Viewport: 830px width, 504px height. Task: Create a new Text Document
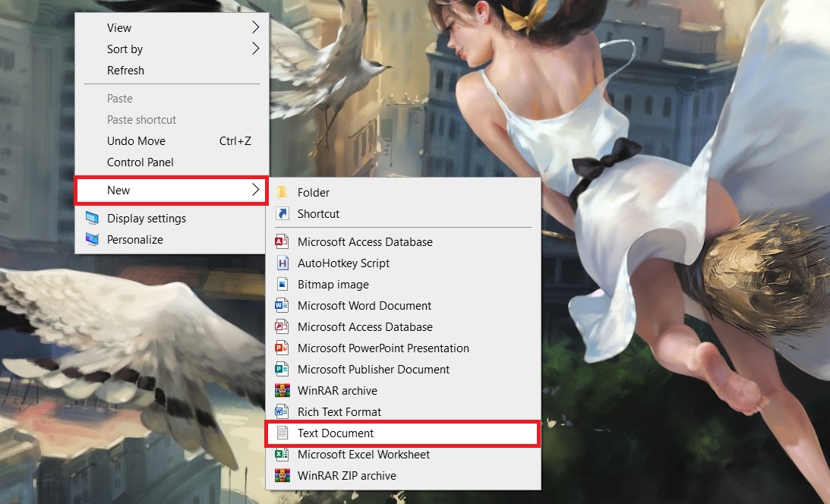point(336,433)
